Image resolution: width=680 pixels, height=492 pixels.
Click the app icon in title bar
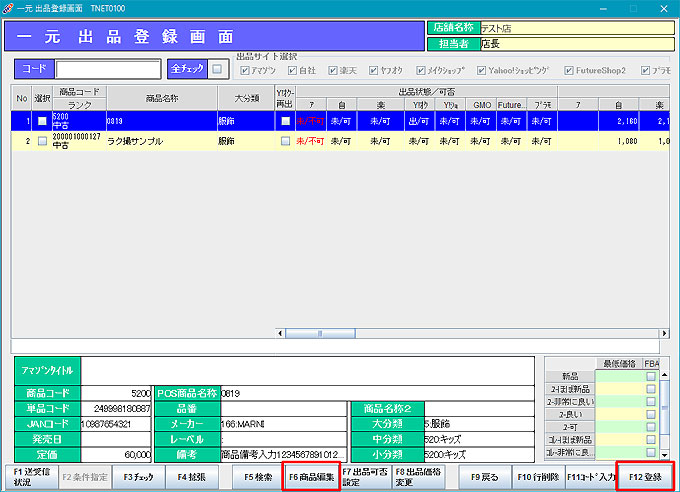click(x=8, y=7)
